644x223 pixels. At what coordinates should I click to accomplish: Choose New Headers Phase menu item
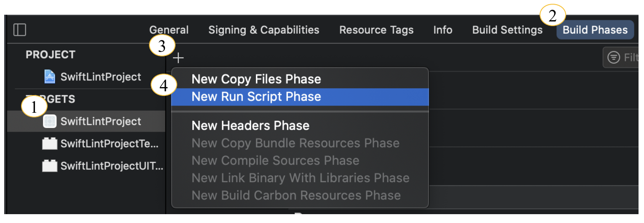(x=250, y=125)
